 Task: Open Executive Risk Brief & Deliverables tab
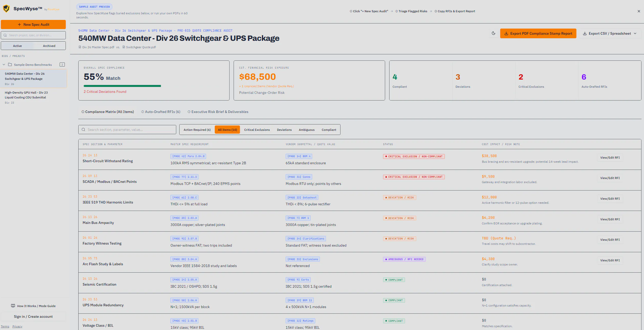click(x=218, y=112)
